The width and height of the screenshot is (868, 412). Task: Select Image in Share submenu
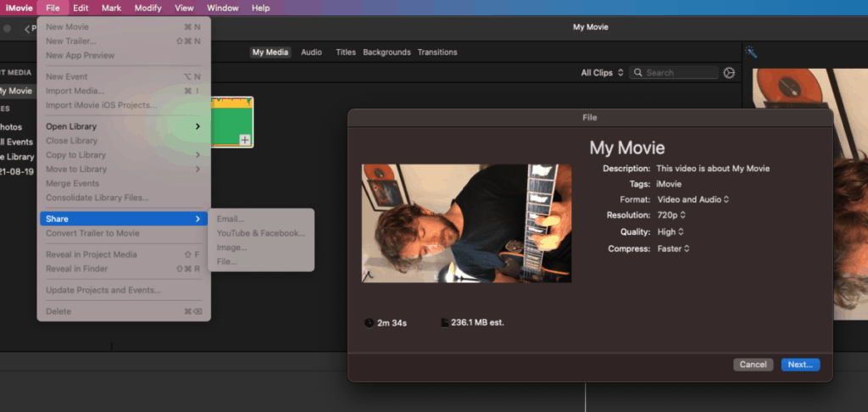261,248
